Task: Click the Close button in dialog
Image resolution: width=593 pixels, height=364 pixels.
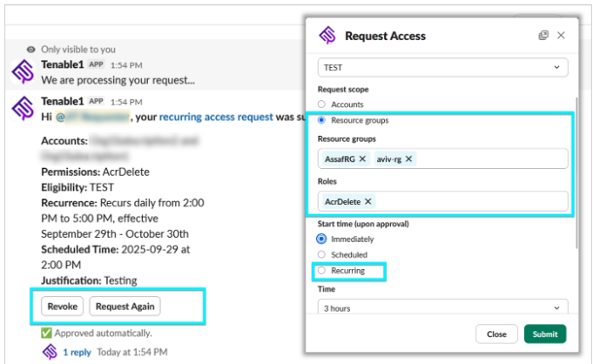Action: point(496,334)
